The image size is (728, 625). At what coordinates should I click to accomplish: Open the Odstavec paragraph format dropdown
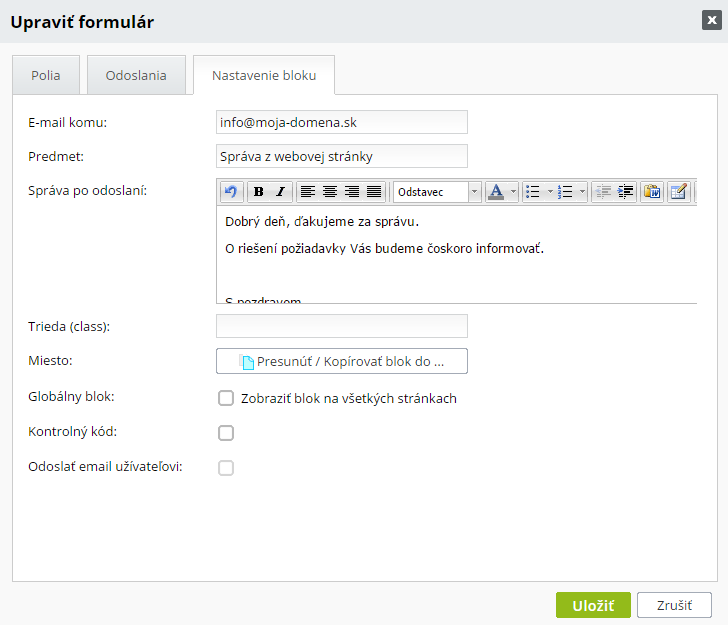(437, 192)
